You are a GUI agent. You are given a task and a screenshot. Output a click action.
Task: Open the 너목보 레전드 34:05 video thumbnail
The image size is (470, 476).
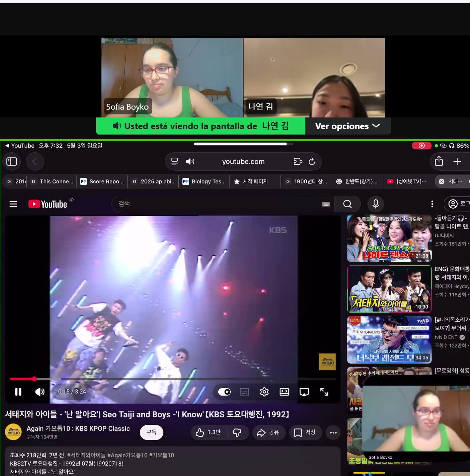coord(389,340)
